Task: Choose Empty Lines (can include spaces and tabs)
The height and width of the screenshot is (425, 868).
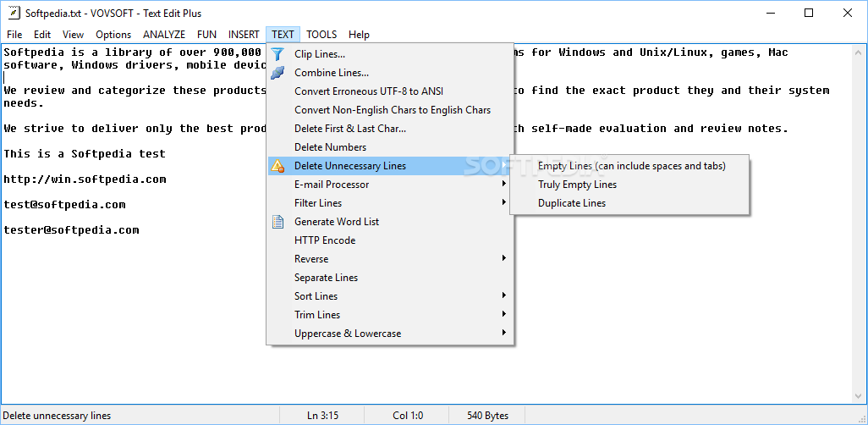Action: pyautogui.click(x=629, y=166)
